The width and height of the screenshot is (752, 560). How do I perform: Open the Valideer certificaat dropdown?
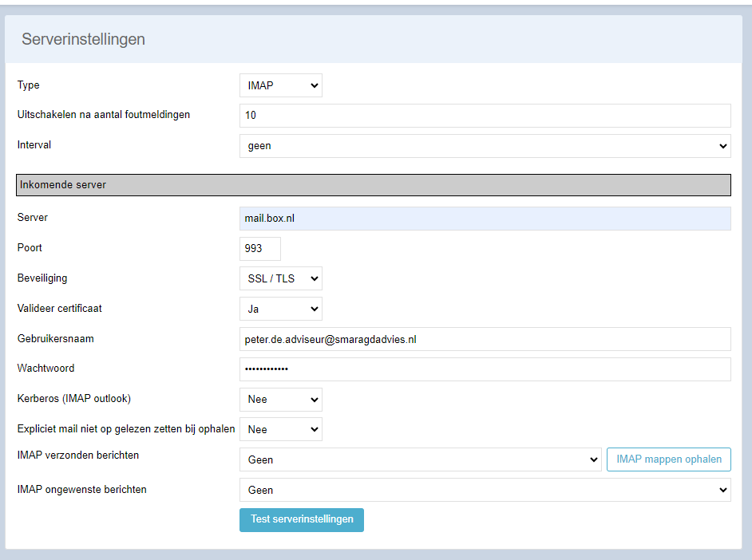[280, 309]
